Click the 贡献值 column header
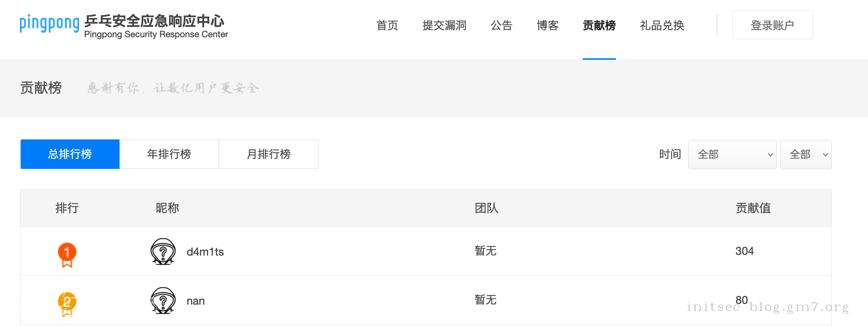 coord(753,208)
